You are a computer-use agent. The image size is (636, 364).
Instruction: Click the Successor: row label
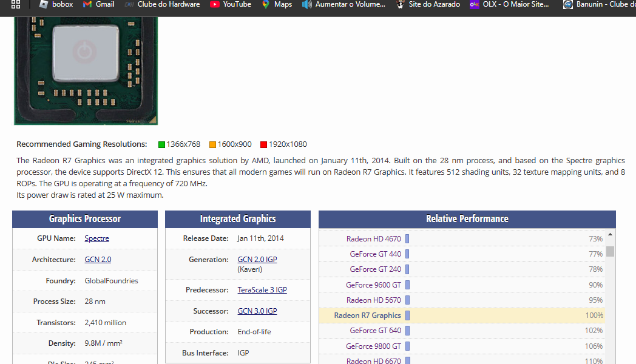pyautogui.click(x=211, y=311)
